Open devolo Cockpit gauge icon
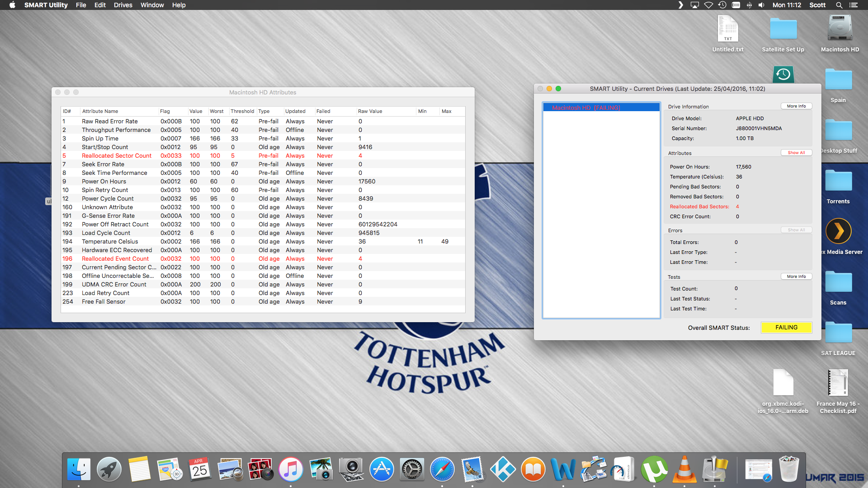The width and height of the screenshot is (868, 488). (x=624, y=469)
